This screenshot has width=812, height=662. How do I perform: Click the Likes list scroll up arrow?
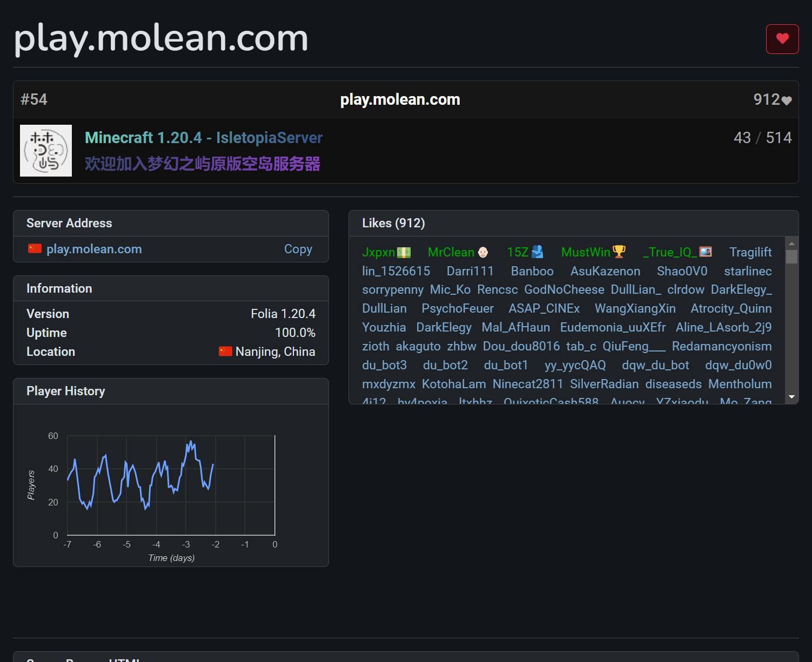(791, 244)
